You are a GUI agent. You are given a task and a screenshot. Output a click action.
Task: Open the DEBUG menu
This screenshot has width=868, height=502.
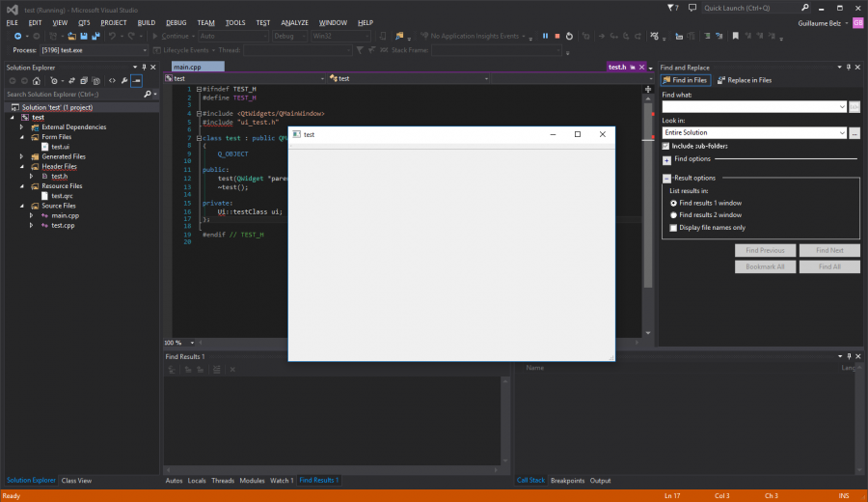point(176,23)
